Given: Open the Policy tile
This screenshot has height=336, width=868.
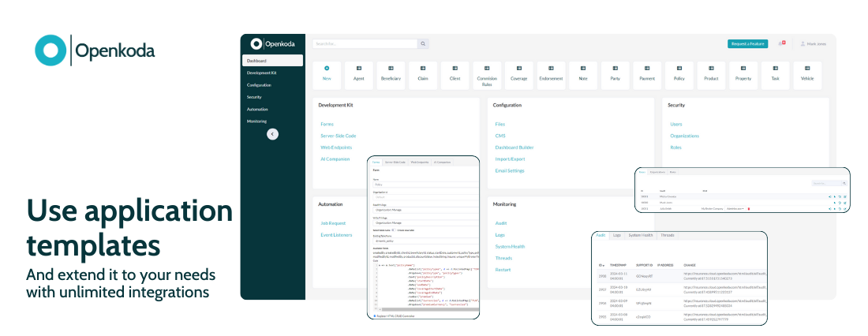Looking at the screenshot, I should (x=679, y=75).
